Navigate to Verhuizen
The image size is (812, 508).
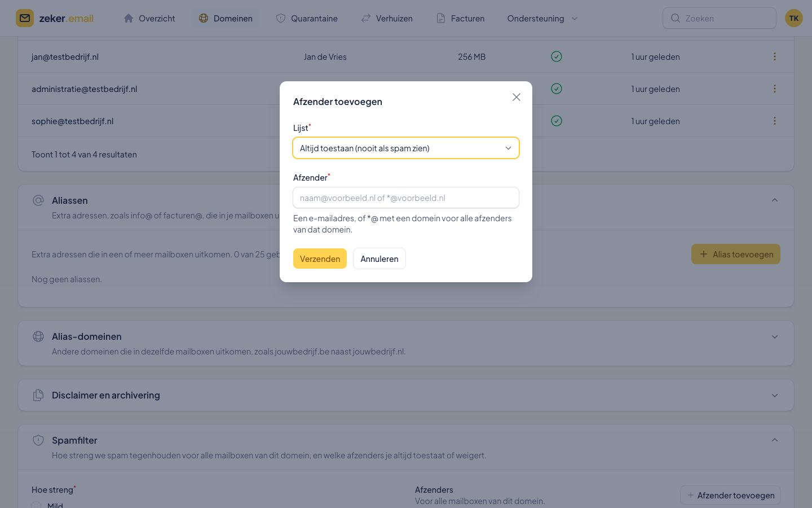[x=387, y=18]
